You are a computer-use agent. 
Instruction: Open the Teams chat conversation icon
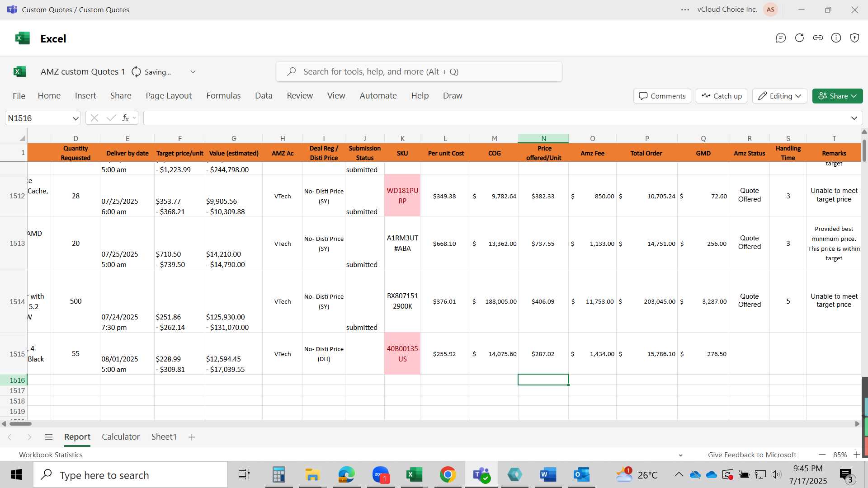pyautogui.click(x=781, y=38)
